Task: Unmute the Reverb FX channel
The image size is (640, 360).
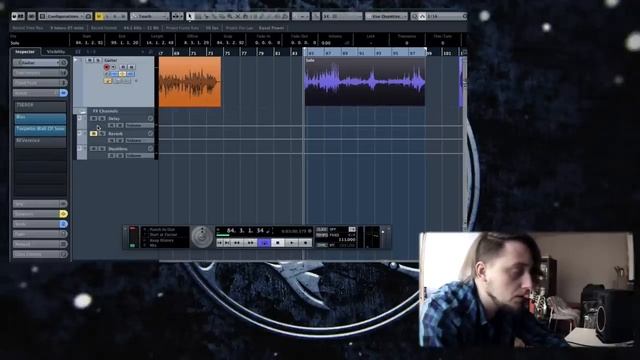Action: [x=93, y=133]
